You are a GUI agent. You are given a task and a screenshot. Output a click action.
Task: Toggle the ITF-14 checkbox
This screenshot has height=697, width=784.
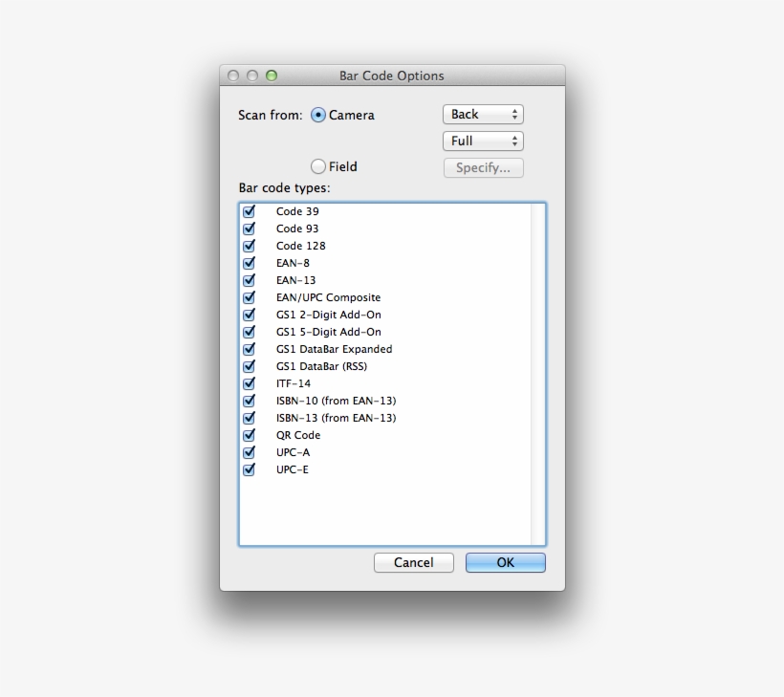[x=250, y=383]
